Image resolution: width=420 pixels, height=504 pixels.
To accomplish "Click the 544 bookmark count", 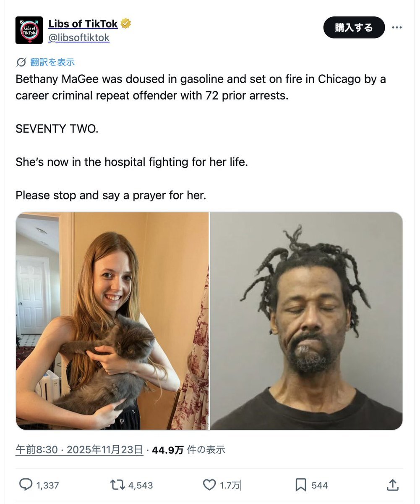I will point(320,486).
